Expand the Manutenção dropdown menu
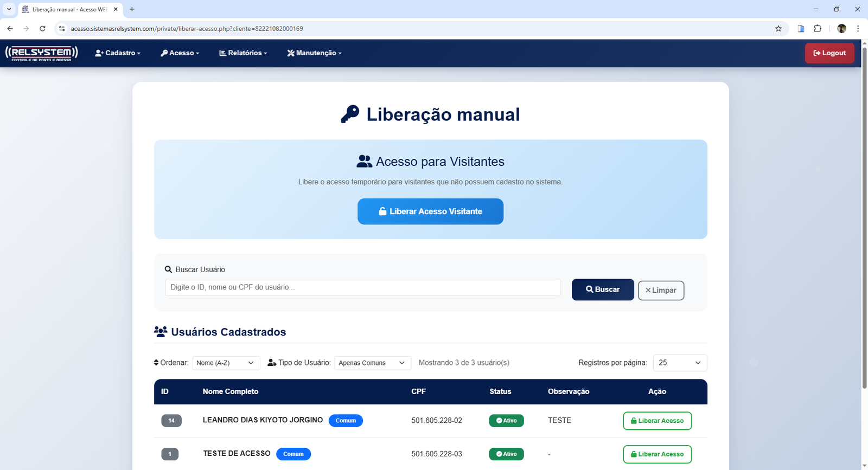 tap(315, 53)
